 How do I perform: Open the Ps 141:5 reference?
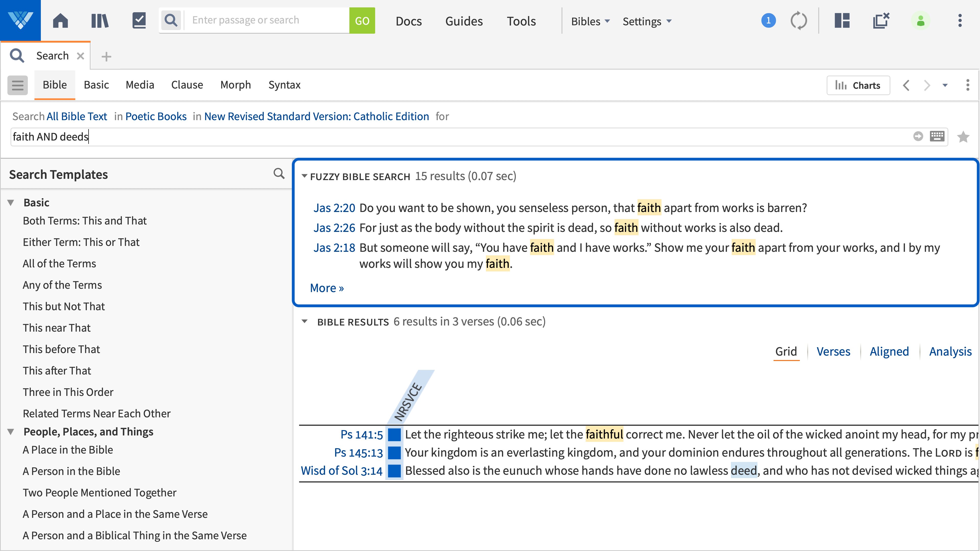[x=361, y=435]
